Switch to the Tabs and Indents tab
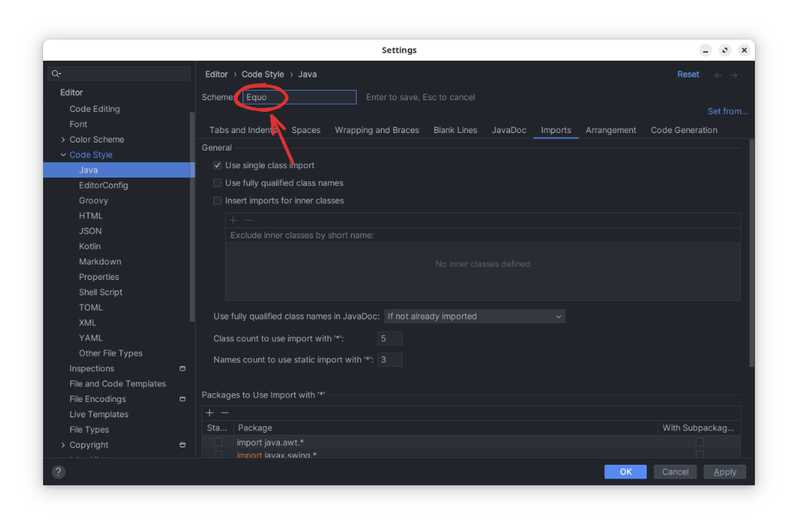This screenshot has height=532, width=798. 243,130
